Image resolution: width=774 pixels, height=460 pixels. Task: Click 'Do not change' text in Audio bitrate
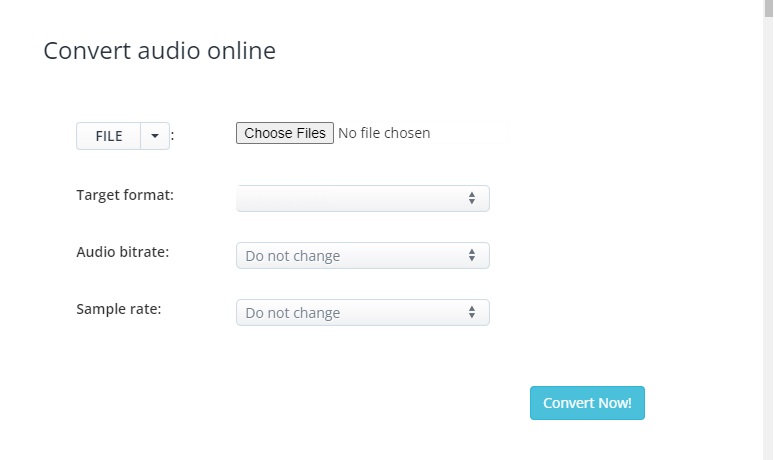[x=292, y=256]
